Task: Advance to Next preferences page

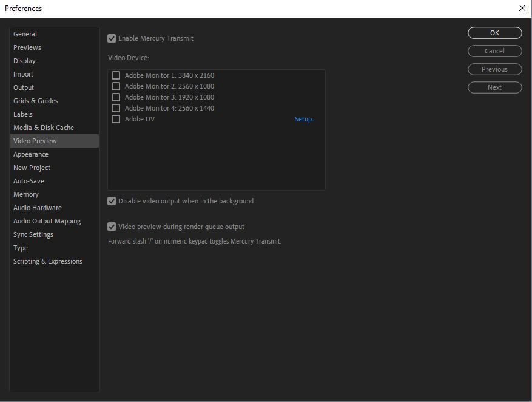Action: [494, 87]
